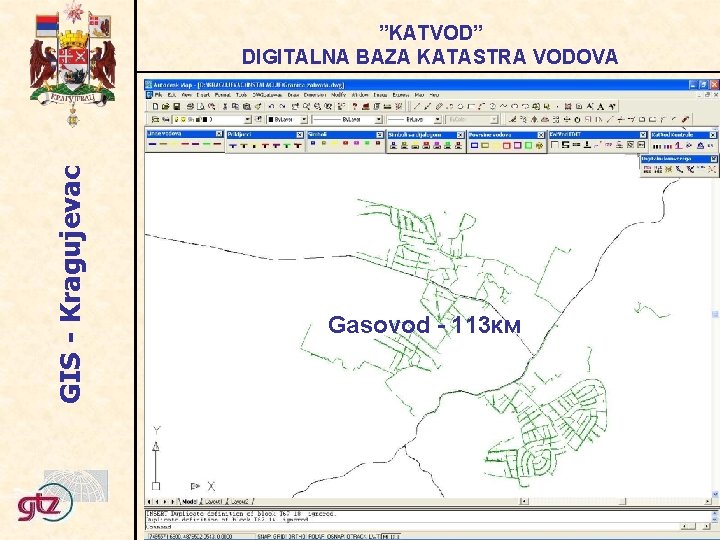Image resolution: width=720 pixels, height=540 pixels.
Task: Toggle SNAP mode in status bar
Action: [x=265, y=536]
